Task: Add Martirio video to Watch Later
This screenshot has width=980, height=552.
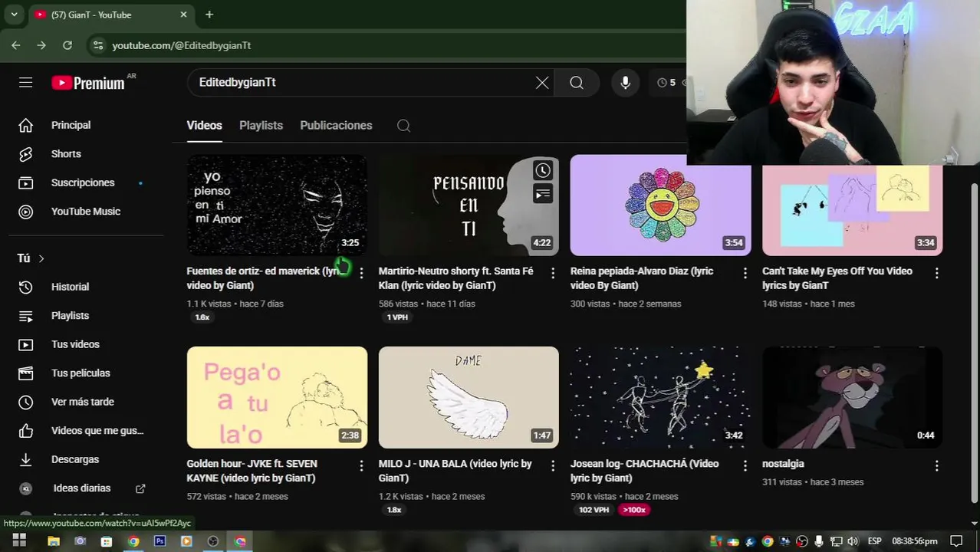Action: 543,170
